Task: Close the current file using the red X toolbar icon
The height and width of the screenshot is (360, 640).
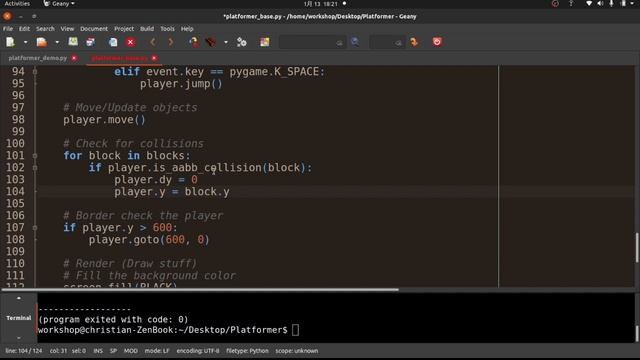Action: click(131, 42)
